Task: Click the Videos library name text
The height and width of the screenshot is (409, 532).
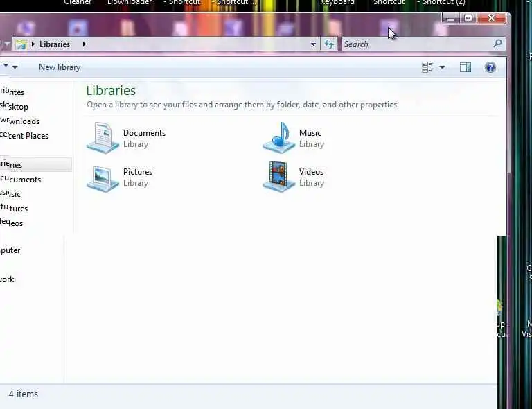Action: (311, 172)
